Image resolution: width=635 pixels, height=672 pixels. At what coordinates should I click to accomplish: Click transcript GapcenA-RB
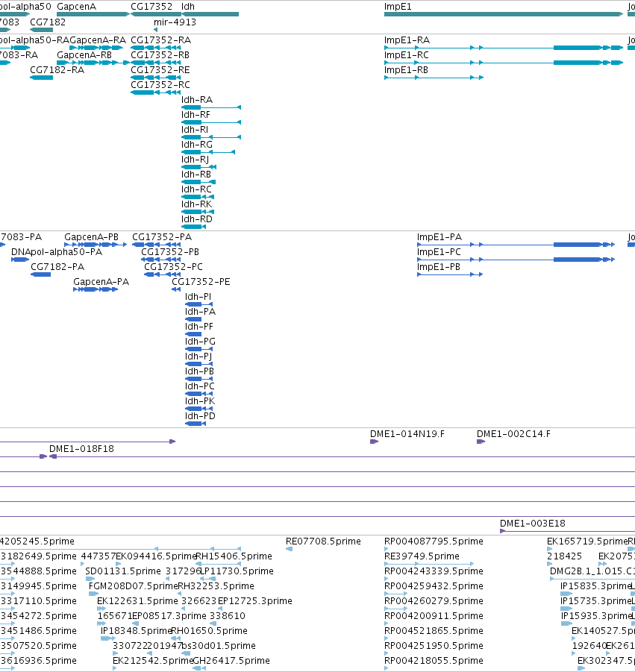point(84,55)
